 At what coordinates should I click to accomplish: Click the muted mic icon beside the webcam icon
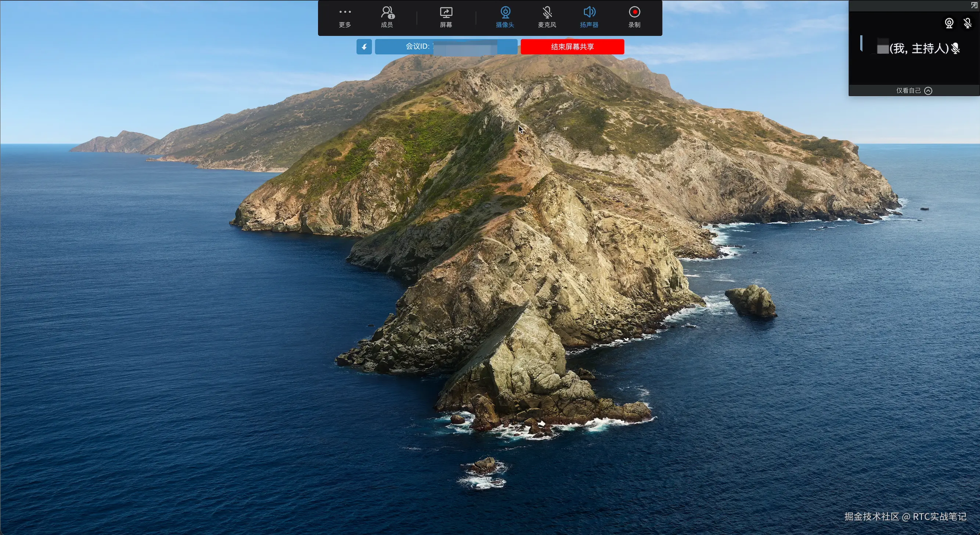click(968, 23)
